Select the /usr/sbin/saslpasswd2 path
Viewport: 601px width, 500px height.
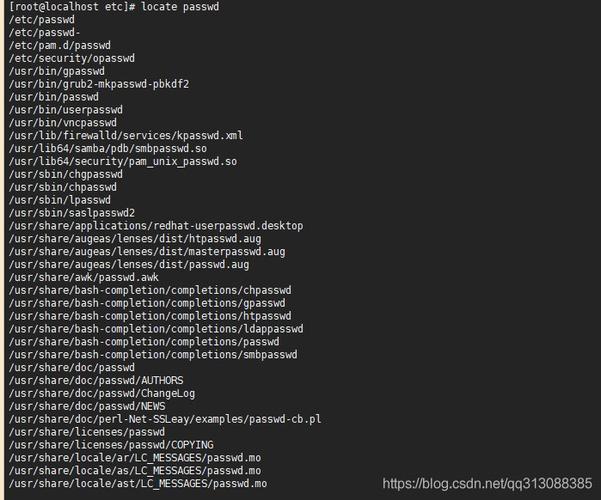click(72, 213)
